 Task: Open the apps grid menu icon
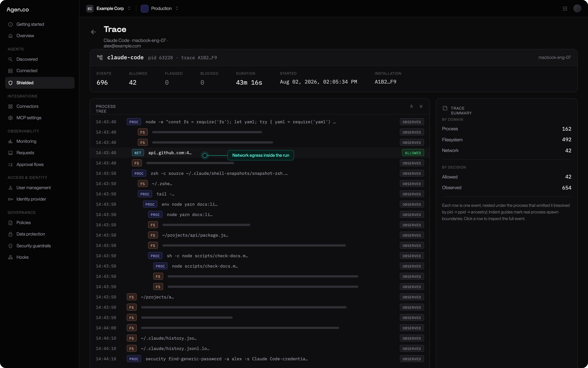565,8
